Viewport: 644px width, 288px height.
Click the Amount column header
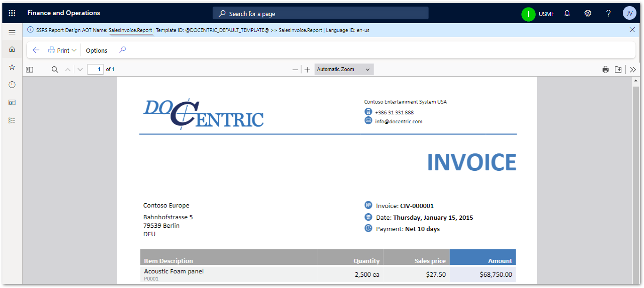[x=500, y=261]
